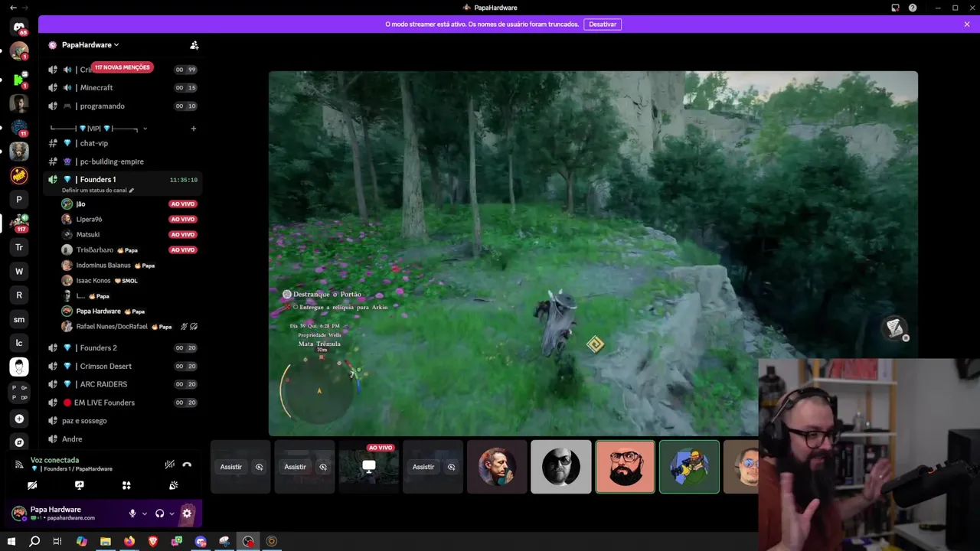
Task: Select the AO VIVO stream thumbnail
Action: [x=369, y=467]
